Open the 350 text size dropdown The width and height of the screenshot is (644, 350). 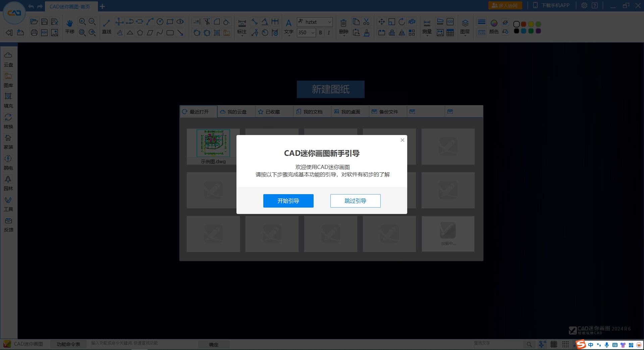click(306, 33)
